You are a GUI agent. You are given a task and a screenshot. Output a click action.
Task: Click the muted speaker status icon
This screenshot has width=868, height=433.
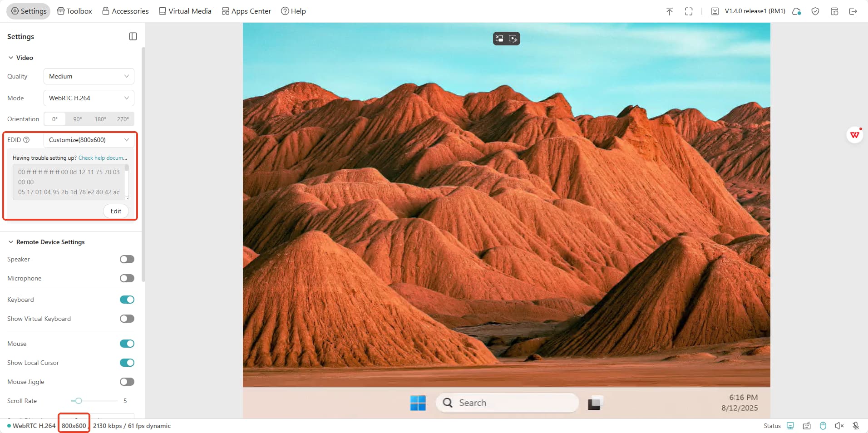click(839, 426)
